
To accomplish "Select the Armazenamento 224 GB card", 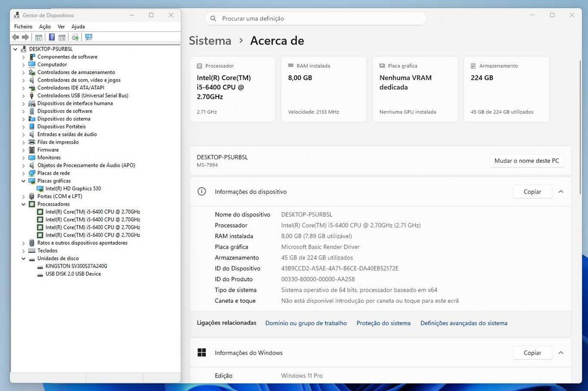I will click(506, 89).
